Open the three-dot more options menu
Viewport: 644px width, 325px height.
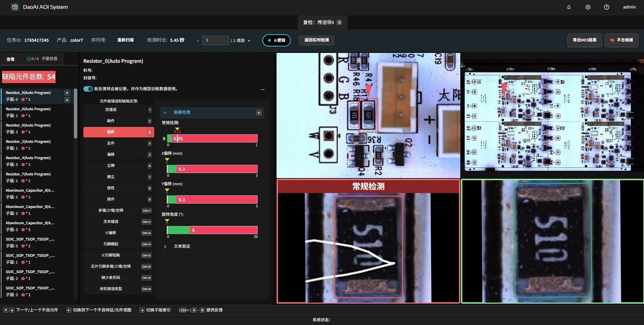tap(263, 90)
